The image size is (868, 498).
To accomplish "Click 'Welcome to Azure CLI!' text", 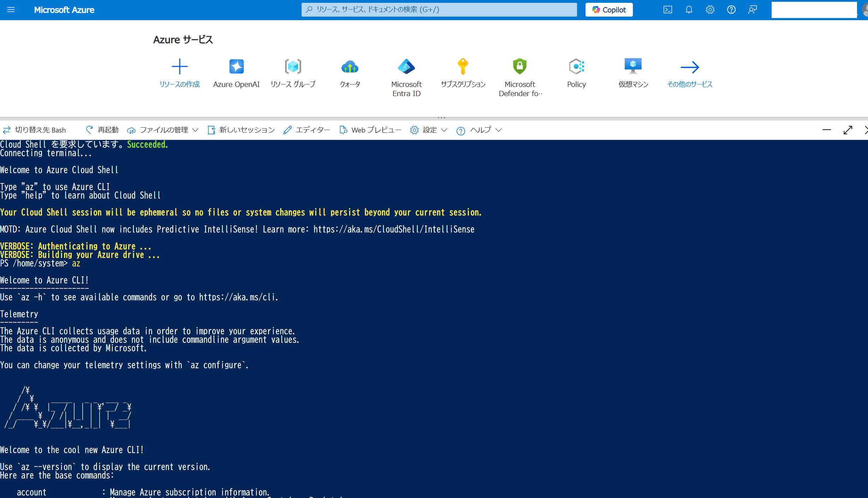I will pos(44,280).
